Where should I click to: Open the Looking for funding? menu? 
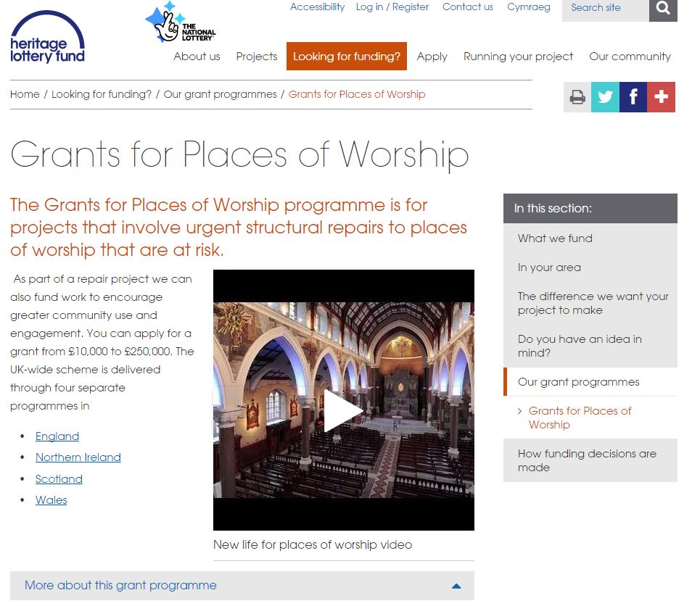click(346, 57)
